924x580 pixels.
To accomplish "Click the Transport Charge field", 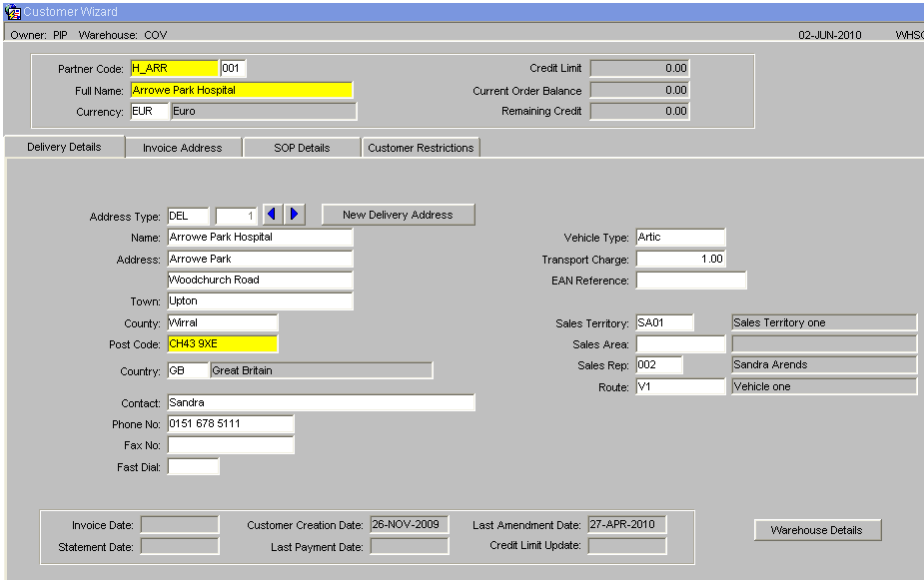I will coord(680,260).
